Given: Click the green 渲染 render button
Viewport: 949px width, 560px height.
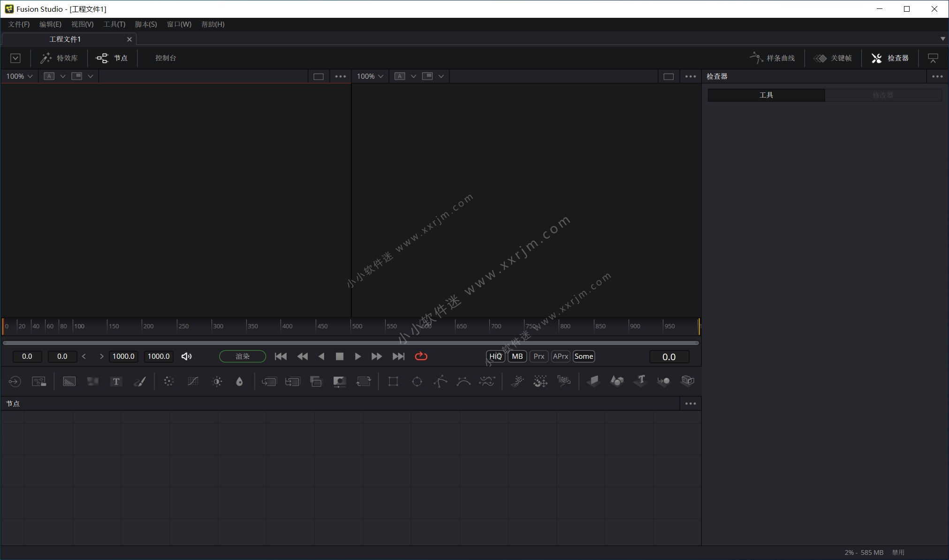Looking at the screenshot, I should point(243,356).
